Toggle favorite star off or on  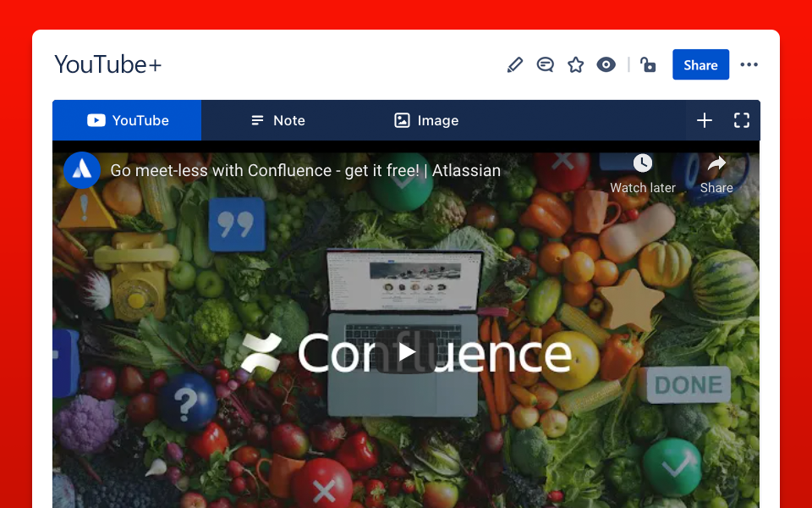click(x=576, y=64)
